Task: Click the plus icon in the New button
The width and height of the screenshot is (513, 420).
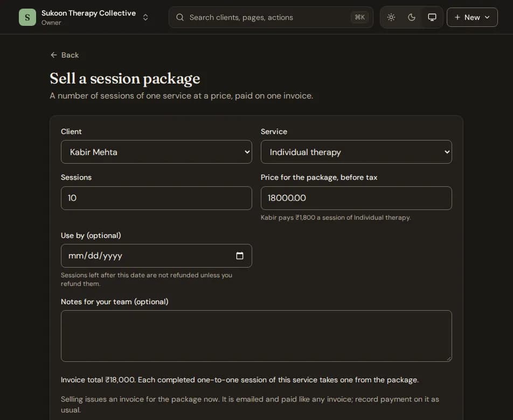Action: tap(457, 17)
